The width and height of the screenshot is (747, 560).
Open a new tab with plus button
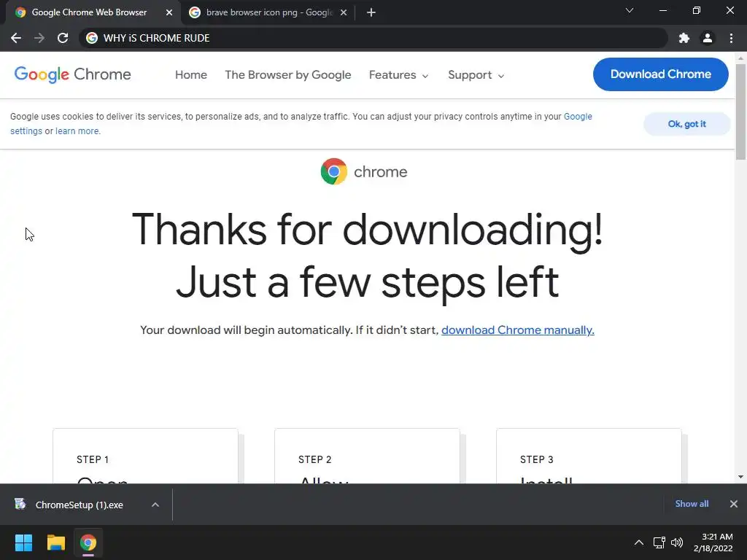tap(371, 12)
